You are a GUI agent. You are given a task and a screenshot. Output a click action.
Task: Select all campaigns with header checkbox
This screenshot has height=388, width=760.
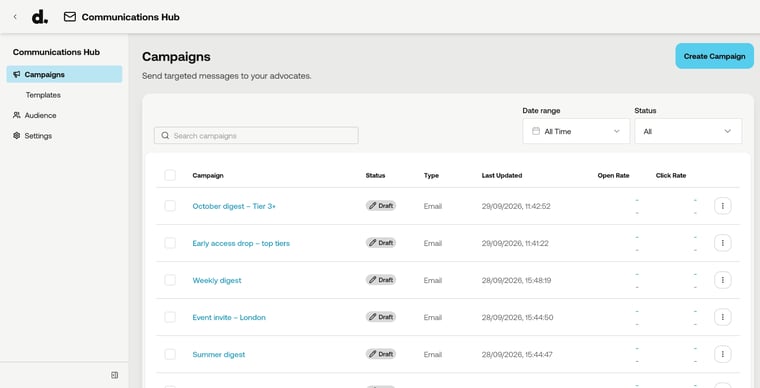click(170, 175)
